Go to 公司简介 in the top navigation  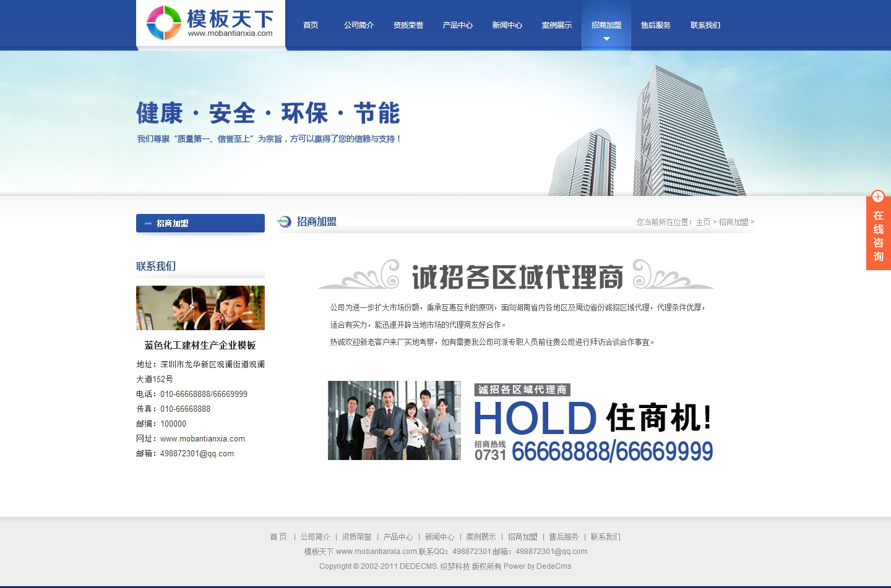pyautogui.click(x=359, y=25)
